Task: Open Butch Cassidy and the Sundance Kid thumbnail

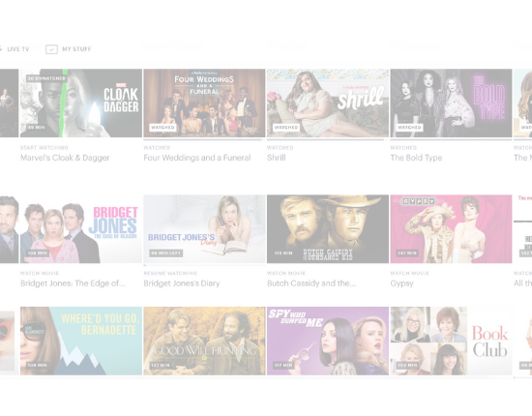Action: 328,229
